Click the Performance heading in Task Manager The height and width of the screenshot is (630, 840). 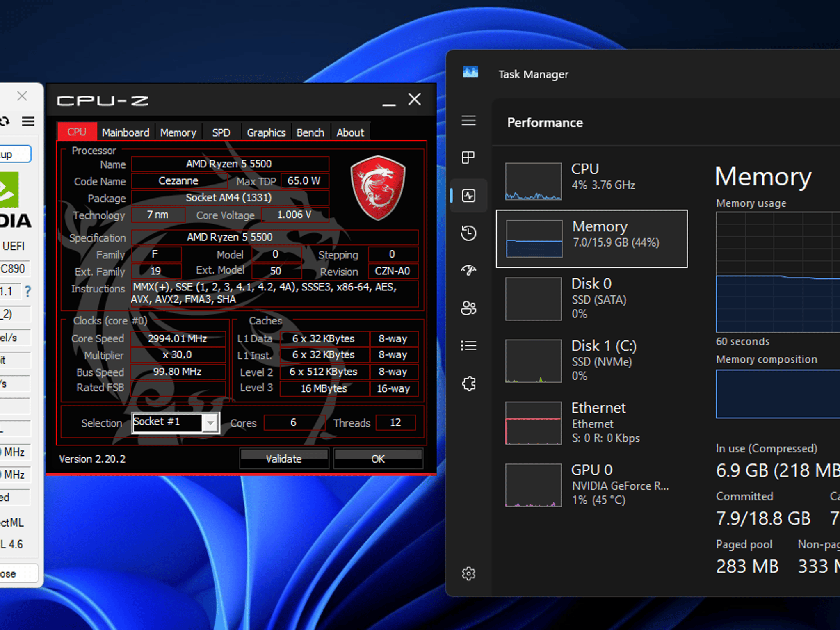[x=545, y=123]
